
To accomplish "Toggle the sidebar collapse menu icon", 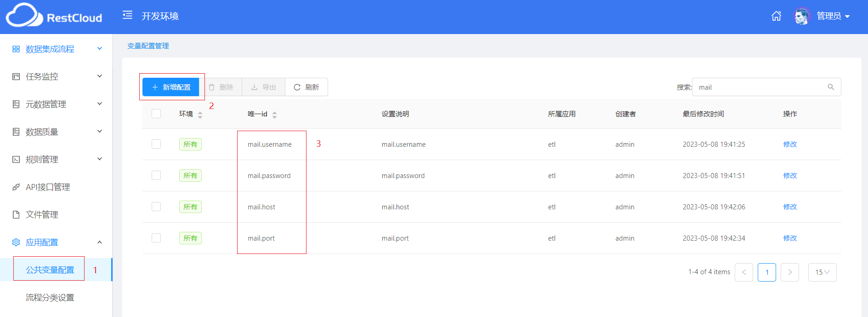I will (127, 15).
